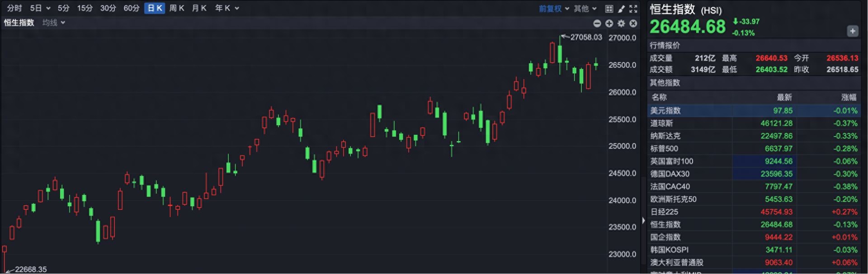The image size is (868, 274).
Task: Collapse the right panel with arrow handle
Action: pos(643,221)
